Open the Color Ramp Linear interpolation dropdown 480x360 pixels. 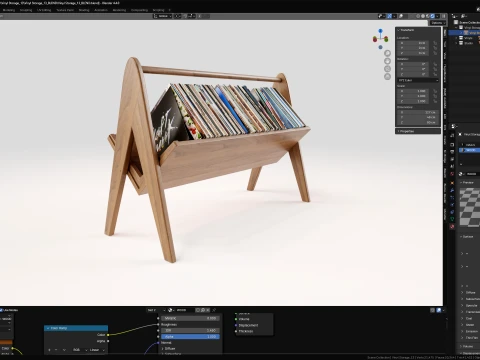[97, 350]
